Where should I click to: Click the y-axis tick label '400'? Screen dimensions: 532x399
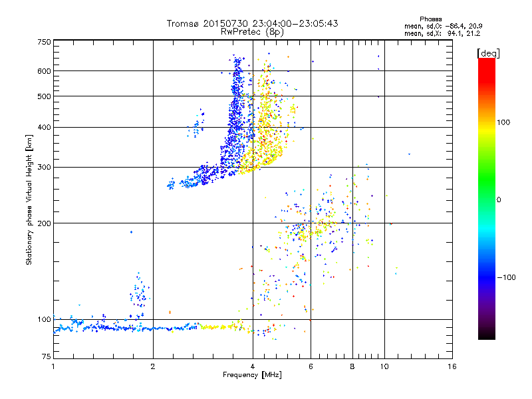44,127
